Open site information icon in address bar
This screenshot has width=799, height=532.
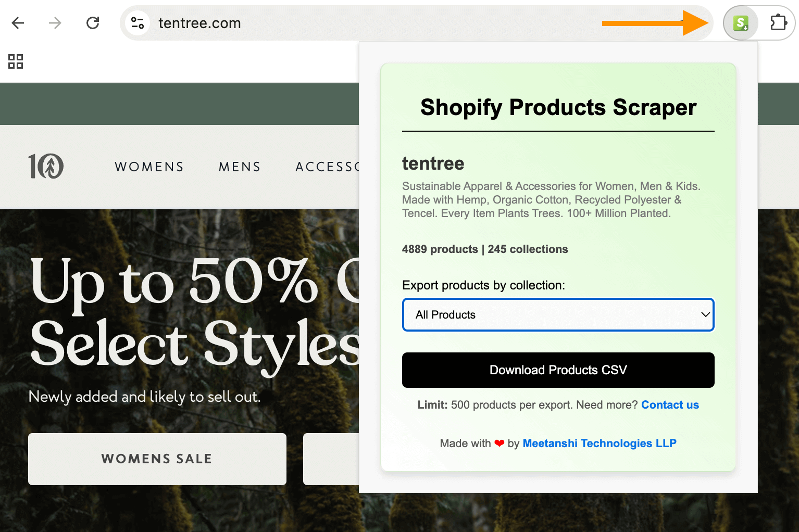[x=138, y=23]
